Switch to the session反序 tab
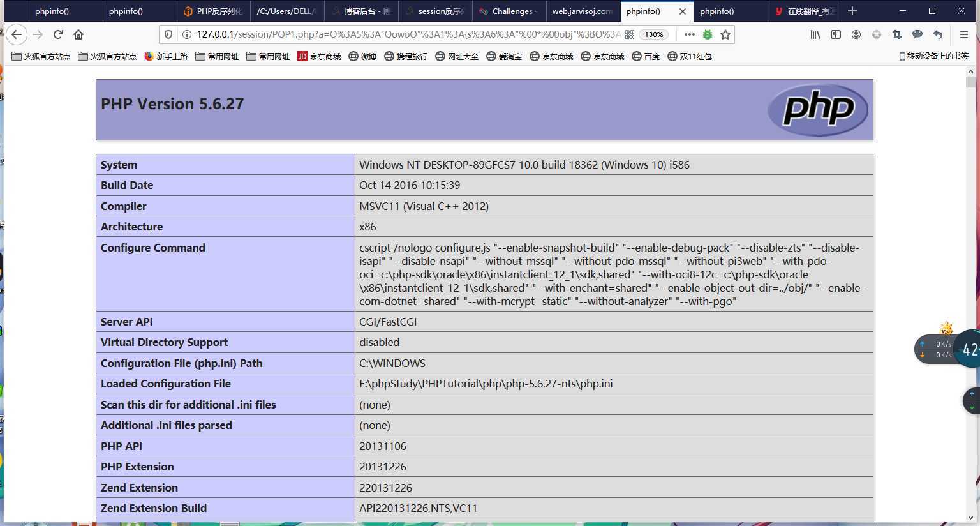 (436, 11)
